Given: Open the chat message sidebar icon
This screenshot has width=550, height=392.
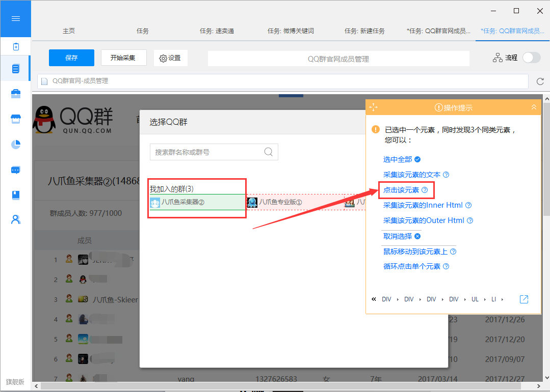Looking at the screenshot, I should (x=16, y=170).
